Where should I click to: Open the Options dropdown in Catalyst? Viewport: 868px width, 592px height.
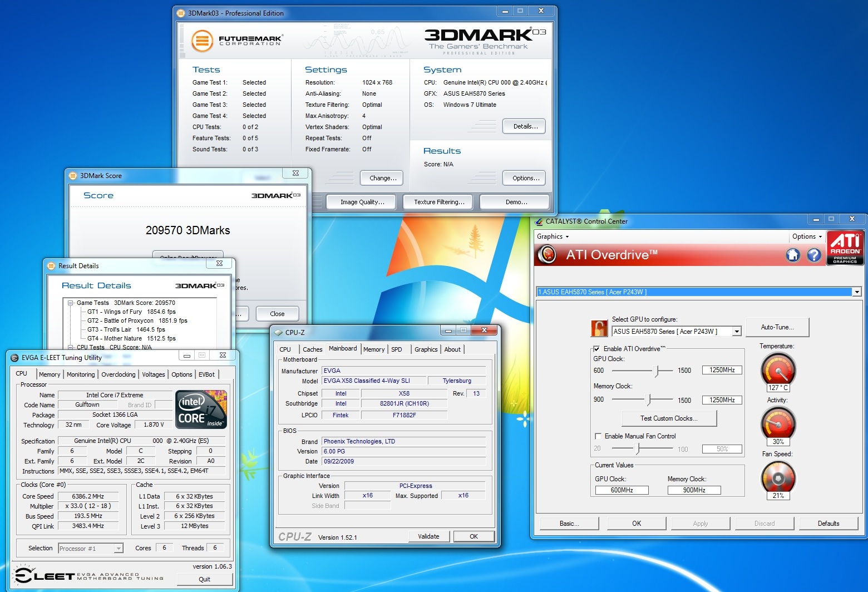[x=807, y=236]
